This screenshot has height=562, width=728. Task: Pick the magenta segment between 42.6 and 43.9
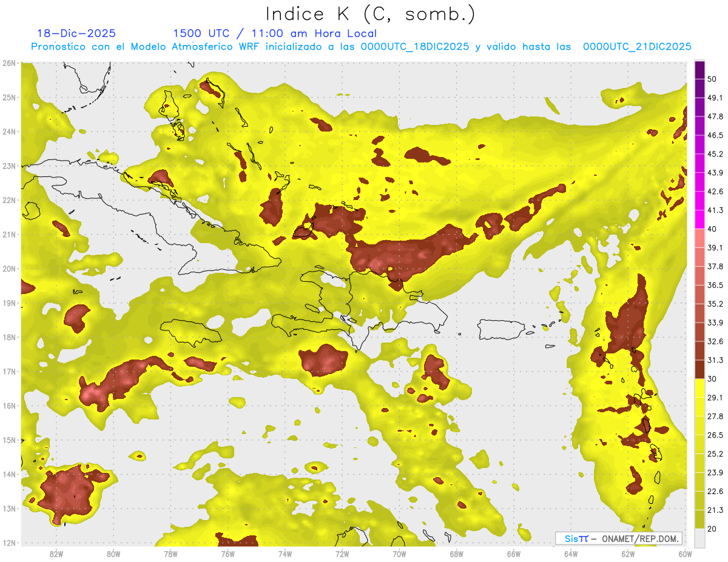699,182
